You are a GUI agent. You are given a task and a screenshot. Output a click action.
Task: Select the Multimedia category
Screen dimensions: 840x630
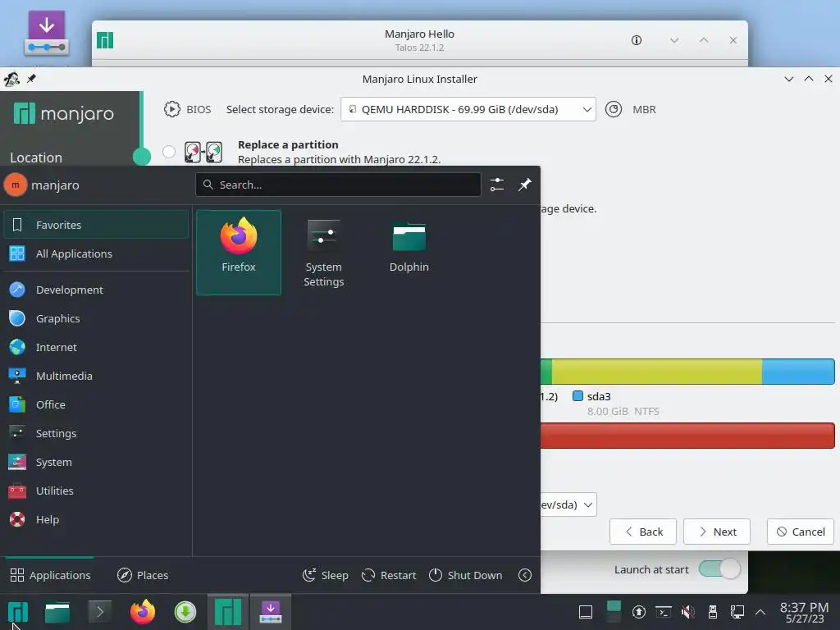[96, 376]
